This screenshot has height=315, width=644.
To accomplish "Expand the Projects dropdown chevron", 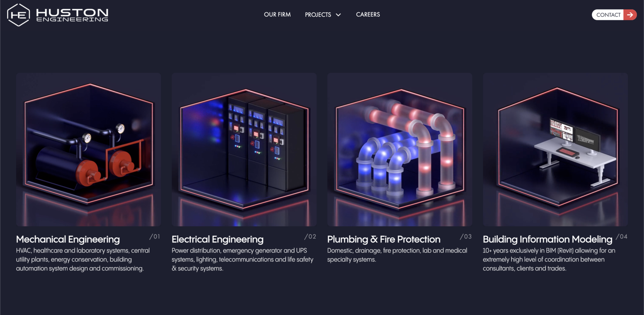I will [x=338, y=15].
